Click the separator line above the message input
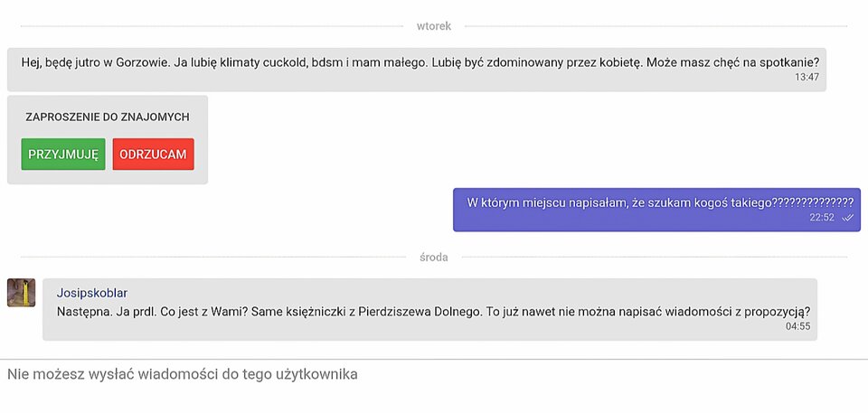 coord(434,359)
